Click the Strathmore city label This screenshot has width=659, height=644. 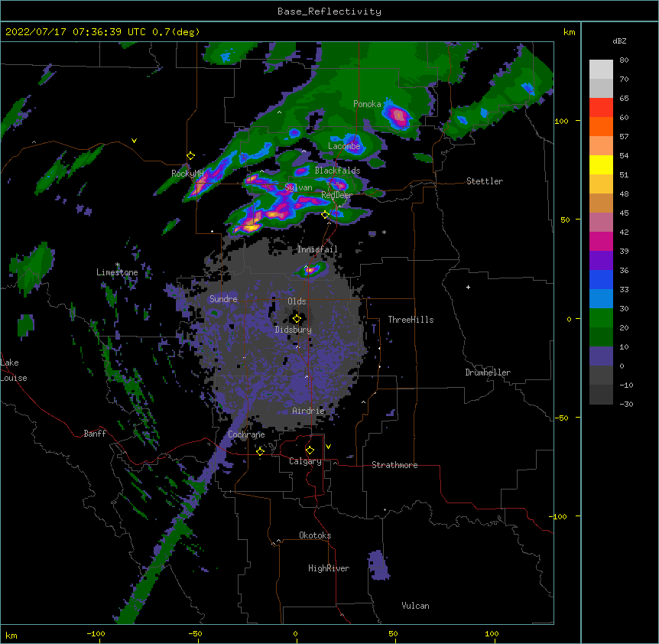(394, 465)
